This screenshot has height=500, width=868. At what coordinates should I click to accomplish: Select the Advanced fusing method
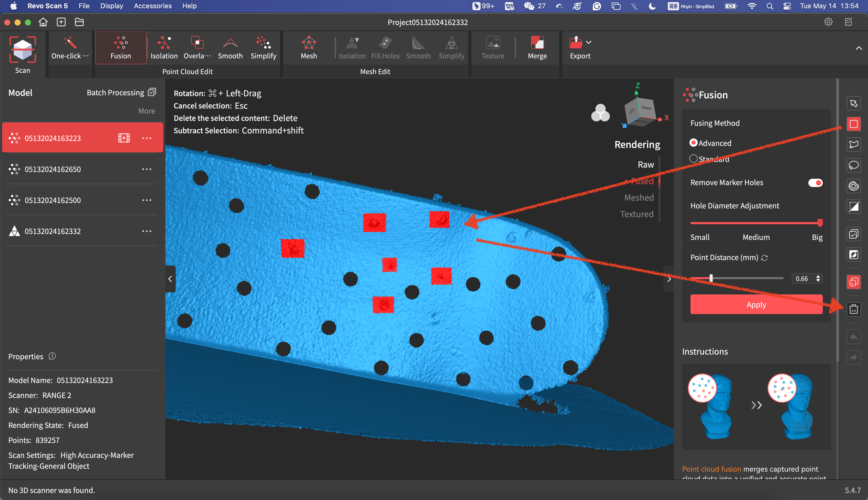(x=694, y=143)
